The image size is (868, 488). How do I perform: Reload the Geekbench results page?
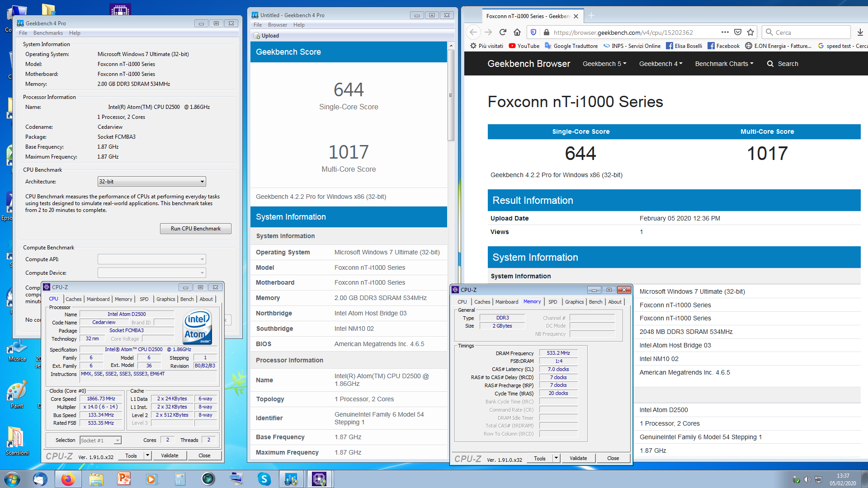503,32
